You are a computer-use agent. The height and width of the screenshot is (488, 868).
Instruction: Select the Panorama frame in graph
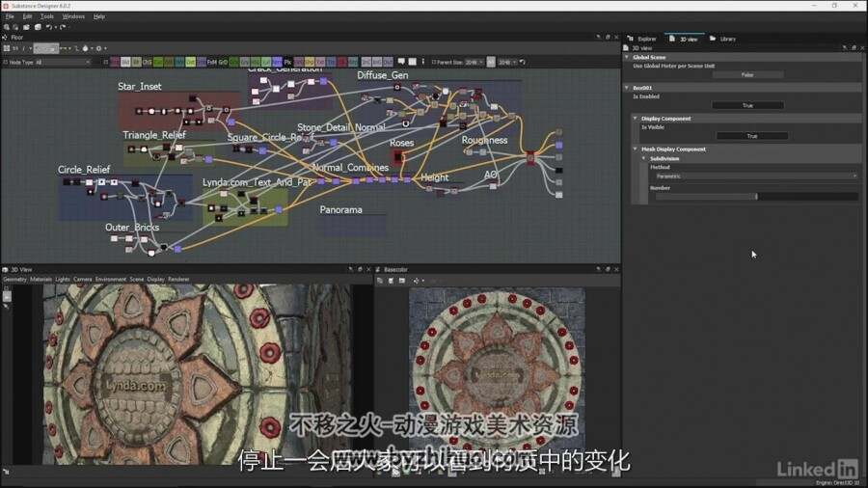pyautogui.click(x=353, y=227)
